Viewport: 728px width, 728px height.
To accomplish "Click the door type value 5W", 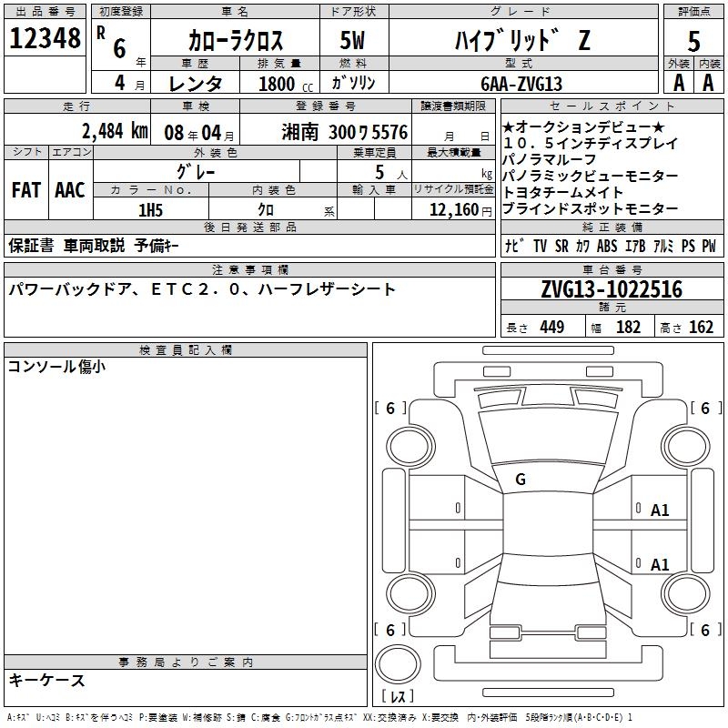I will (352, 40).
